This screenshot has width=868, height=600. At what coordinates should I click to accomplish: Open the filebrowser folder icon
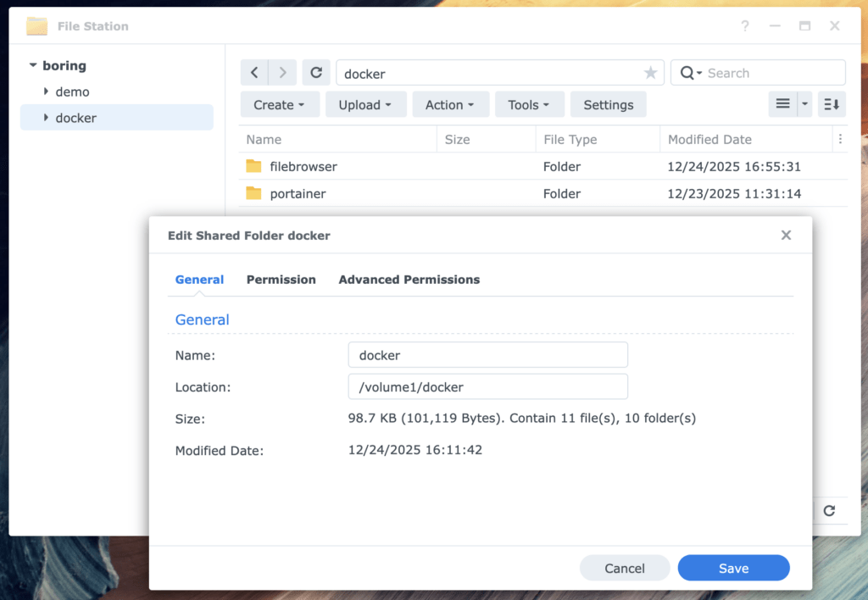point(253,166)
